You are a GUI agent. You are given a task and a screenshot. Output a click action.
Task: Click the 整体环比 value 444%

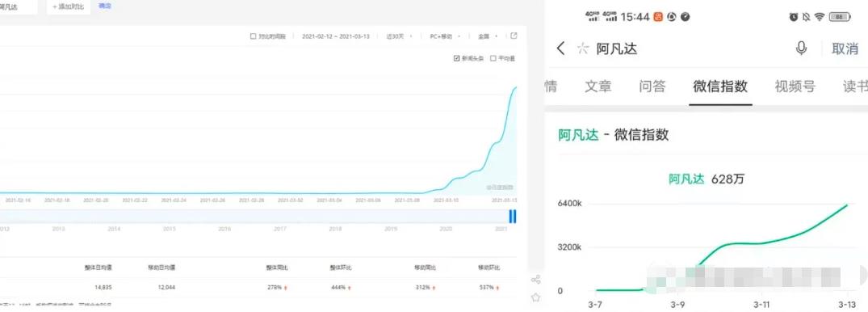click(x=339, y=287)
